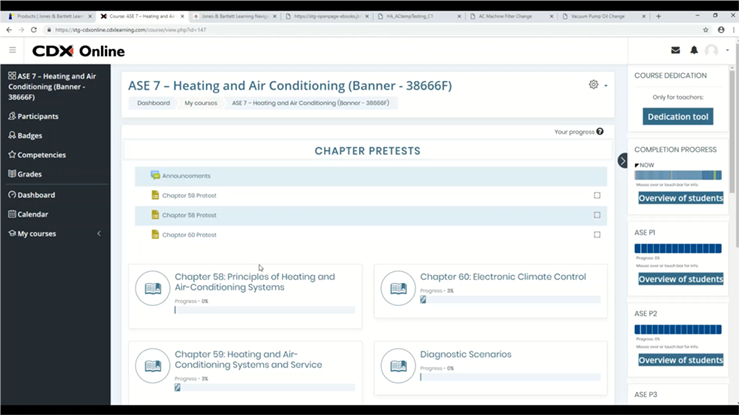739x415 pixels.
Task: Click the Diagnostic Scenarios book icon
Action: (398, 365)
